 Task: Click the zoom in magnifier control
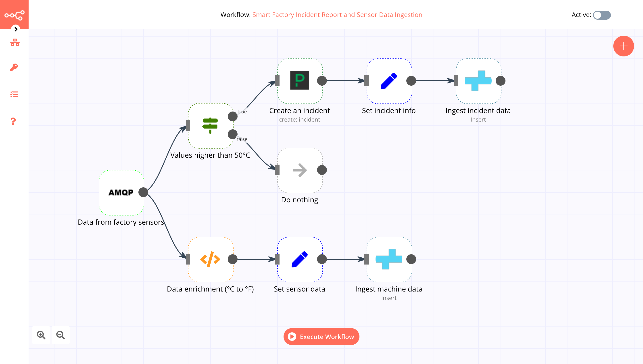(41, 335)
